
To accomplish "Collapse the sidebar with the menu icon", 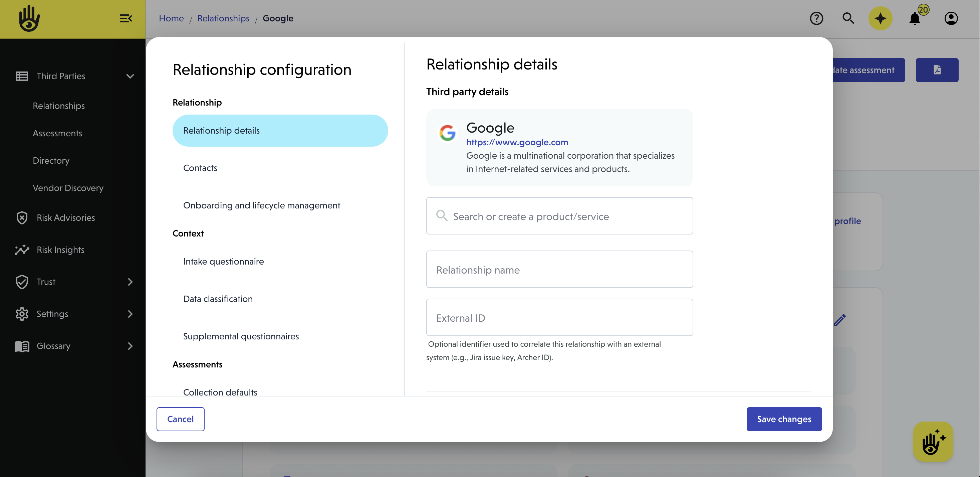I will 126,18.
